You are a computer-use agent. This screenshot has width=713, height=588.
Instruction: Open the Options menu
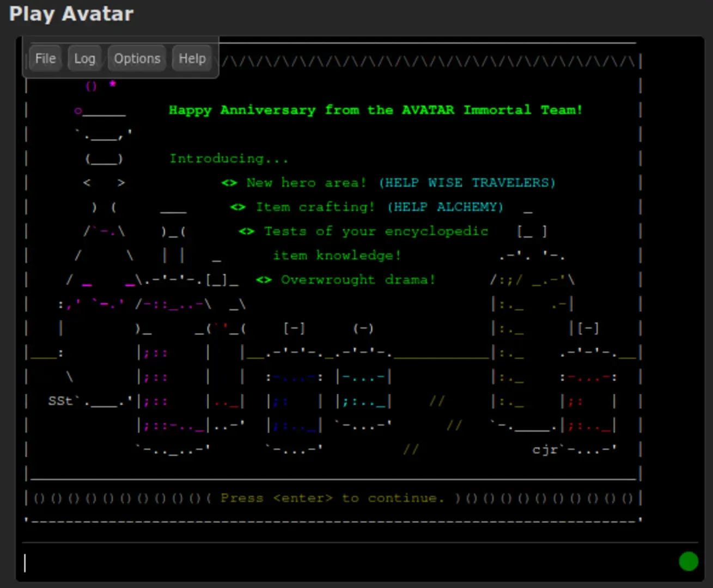point(137,58)
